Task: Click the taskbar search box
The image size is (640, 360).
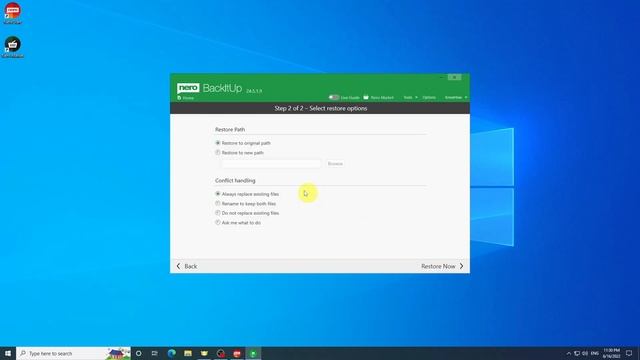Action: coord(73,353)
